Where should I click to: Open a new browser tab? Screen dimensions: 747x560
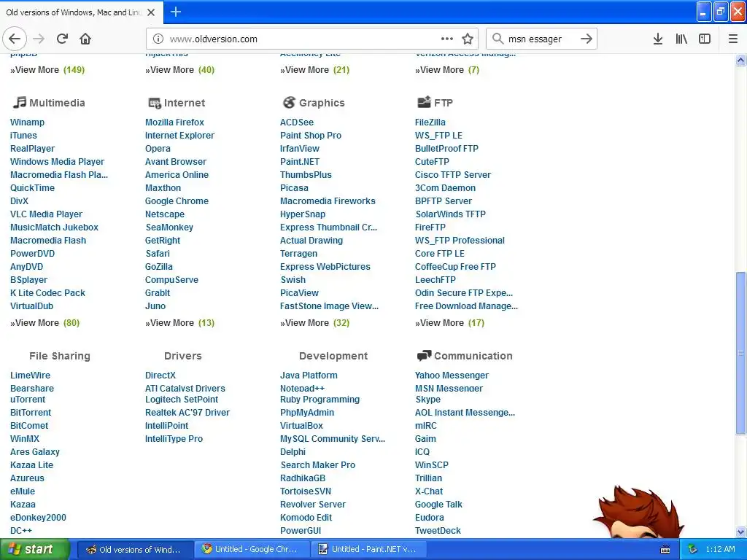tap(176, 12)
